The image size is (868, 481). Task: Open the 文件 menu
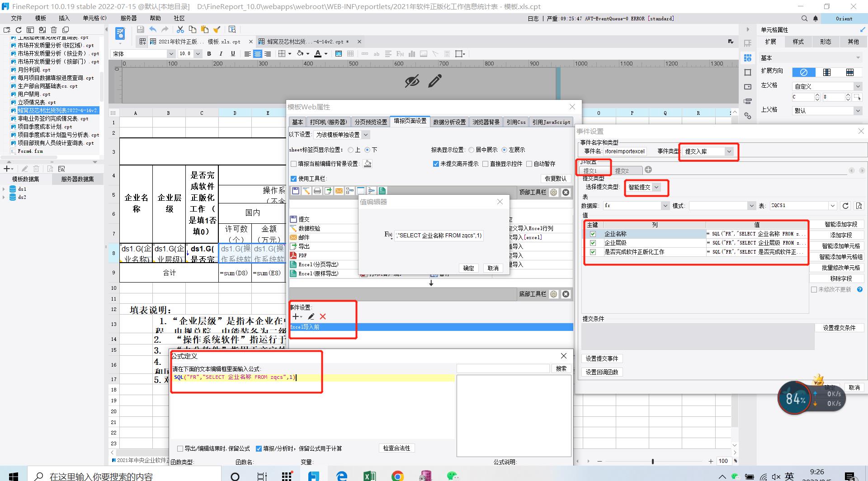coord(17,18)
